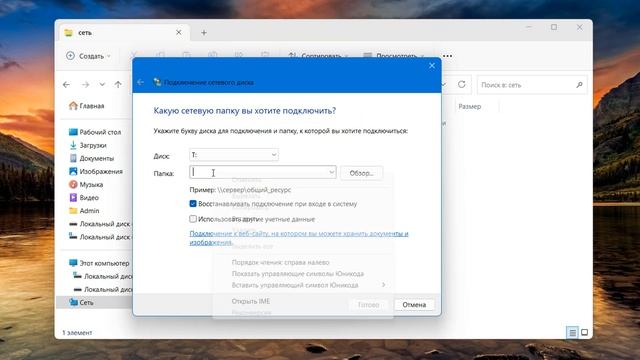Enable Использовать другие учетные данные checkbox

coord(193,219)
